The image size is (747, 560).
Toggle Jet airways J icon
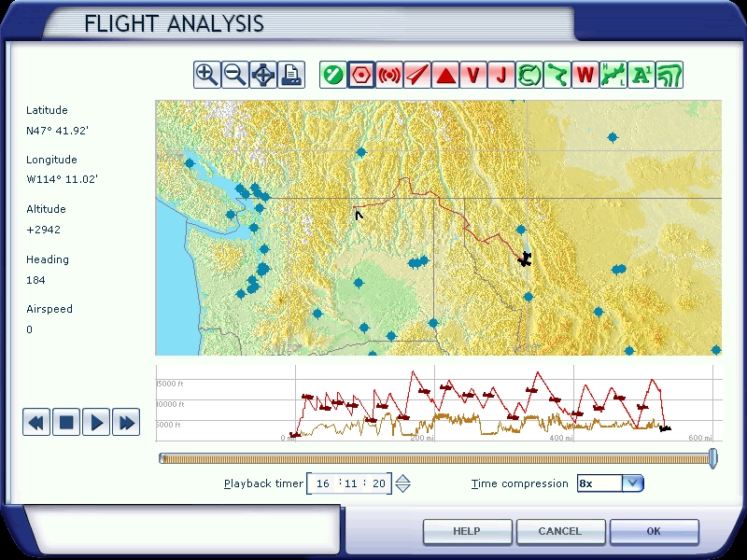tap(501, 75)
